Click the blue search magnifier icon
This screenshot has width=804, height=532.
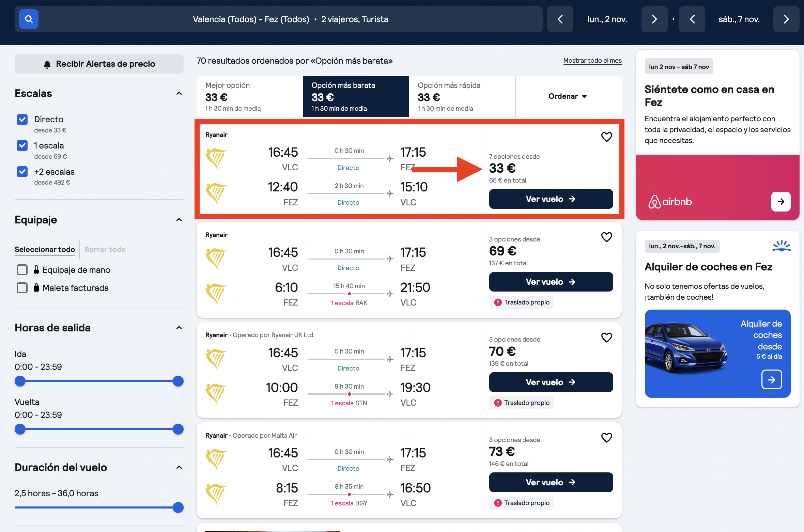coord(29,19)
